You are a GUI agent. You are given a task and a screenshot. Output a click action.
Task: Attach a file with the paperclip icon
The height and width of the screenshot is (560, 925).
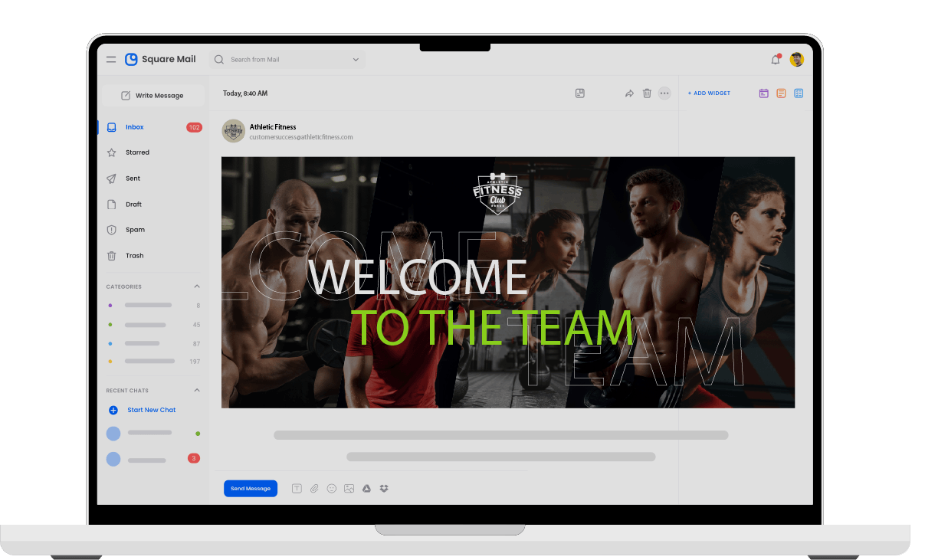(x=314, y=489)
